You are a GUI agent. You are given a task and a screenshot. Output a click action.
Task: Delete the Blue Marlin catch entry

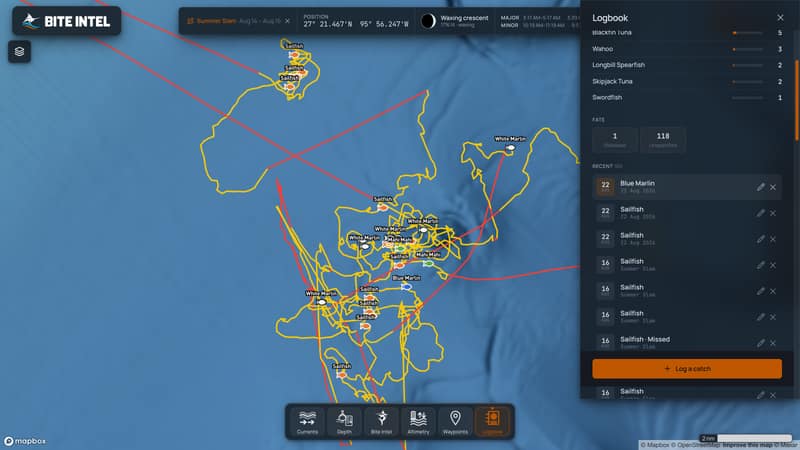pyautogui.click(x=773, y=187)
